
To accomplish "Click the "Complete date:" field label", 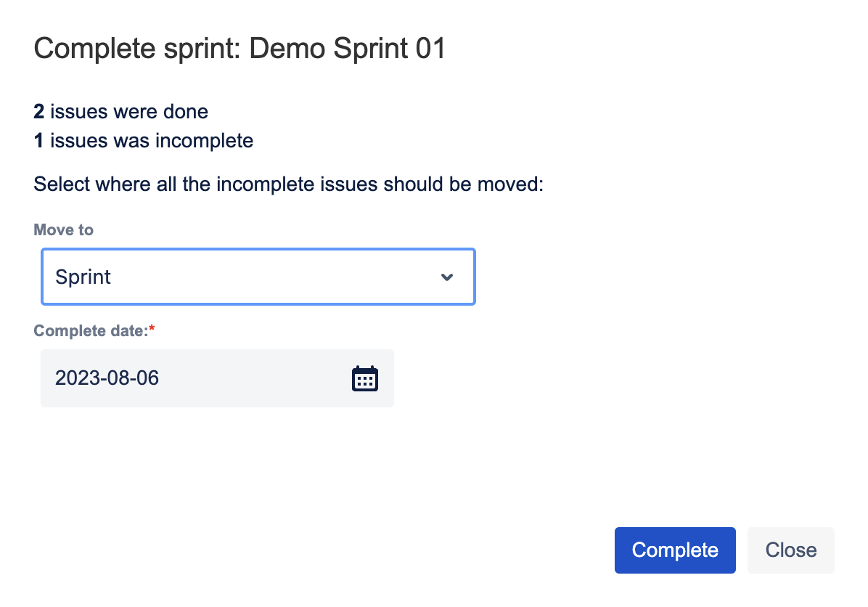I will [x=91, y=331].
